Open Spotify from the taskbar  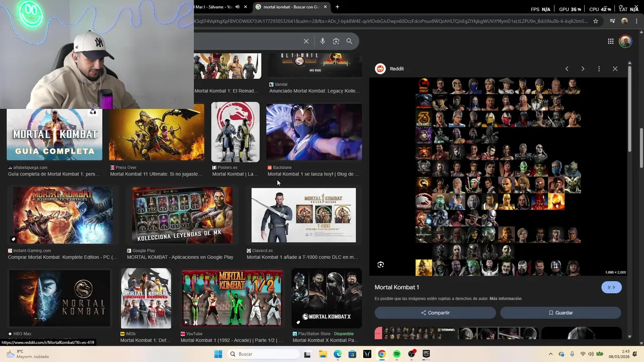[396, 354]
